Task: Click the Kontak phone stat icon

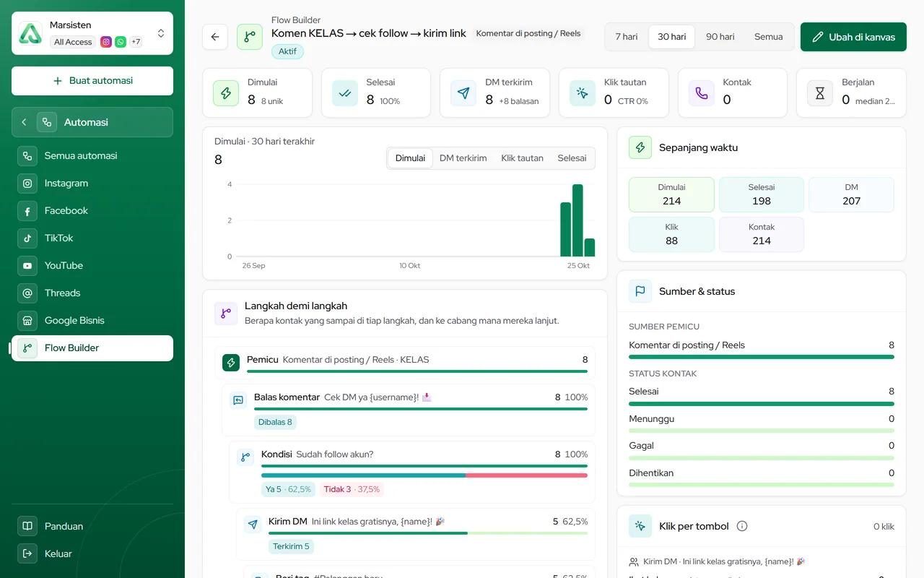Action: 702,93
